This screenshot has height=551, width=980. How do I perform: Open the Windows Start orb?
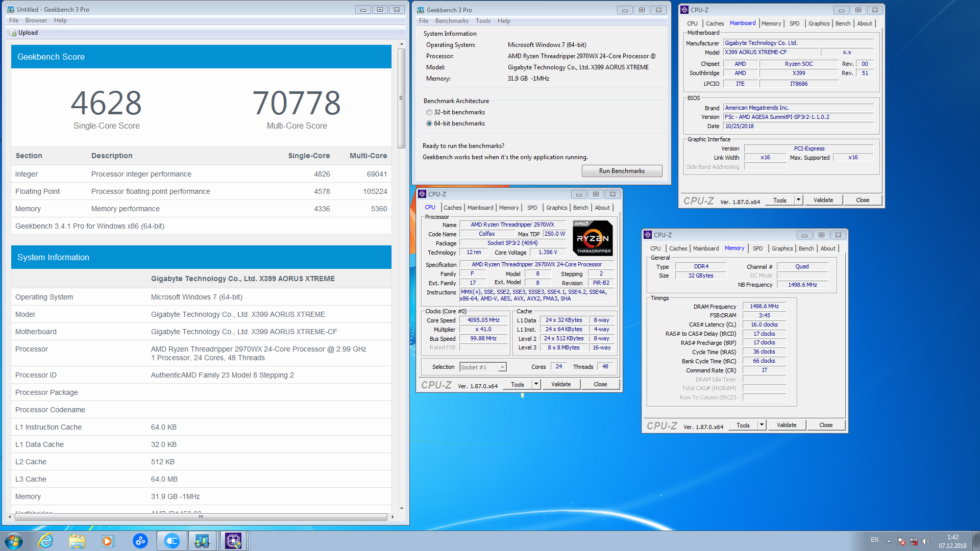pos(14,541)
